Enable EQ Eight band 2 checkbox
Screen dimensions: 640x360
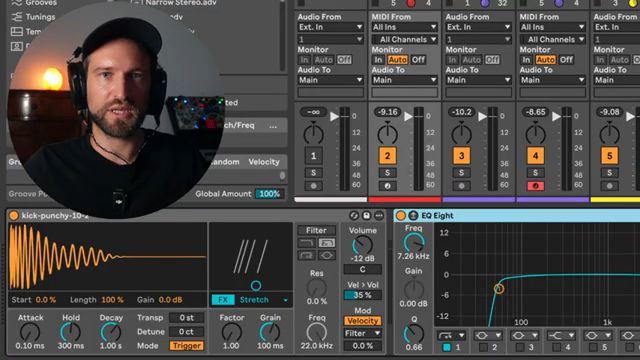[x=484, y=347]
